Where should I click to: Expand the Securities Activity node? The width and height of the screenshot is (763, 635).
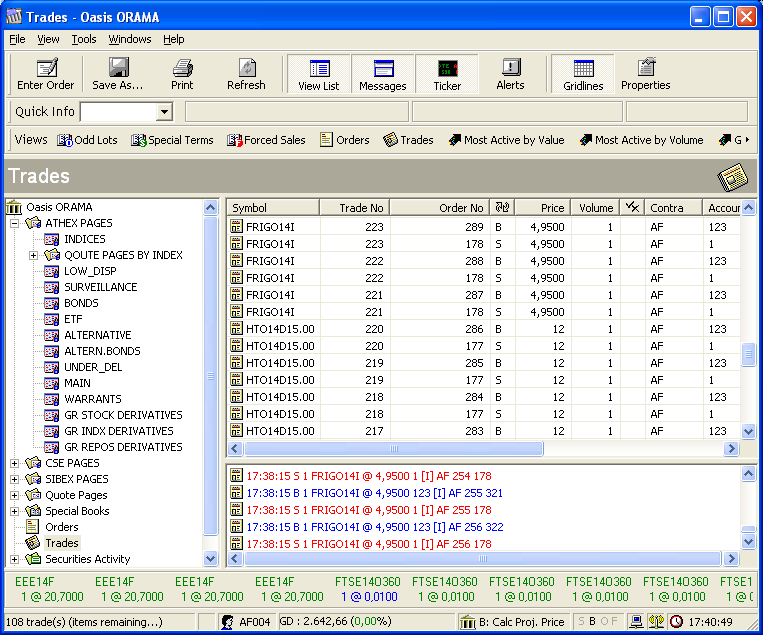(x=15, y=560)
